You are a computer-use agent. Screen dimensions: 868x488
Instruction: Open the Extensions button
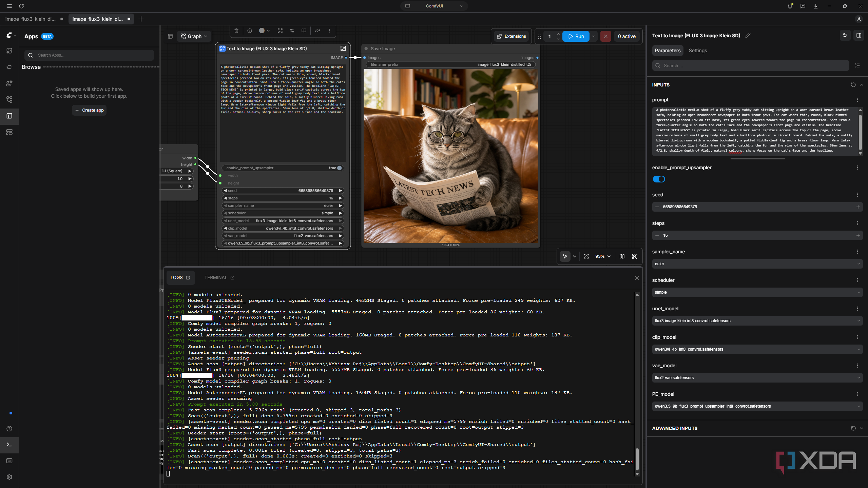pyautogui.click(x=511, y=36)
